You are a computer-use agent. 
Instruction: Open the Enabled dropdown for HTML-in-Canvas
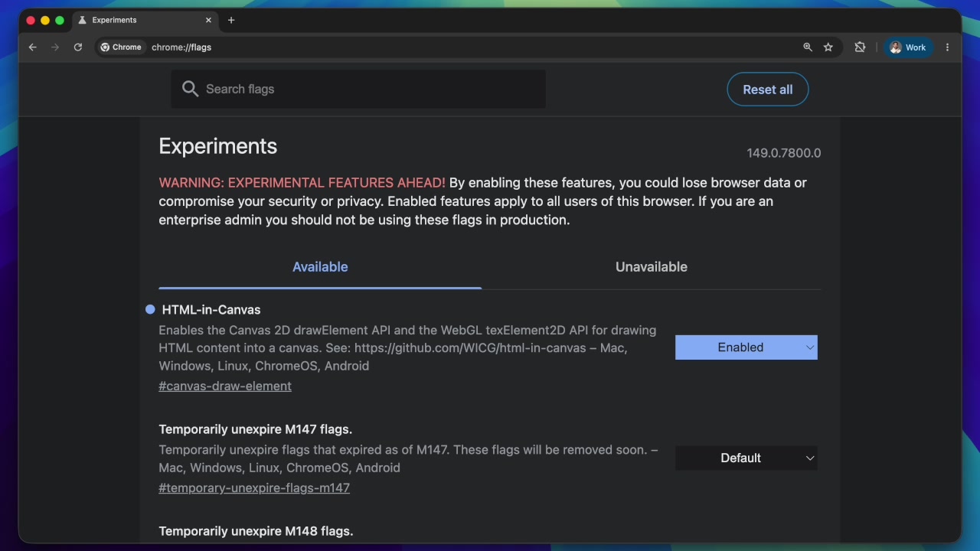click(x=746, y=347)
